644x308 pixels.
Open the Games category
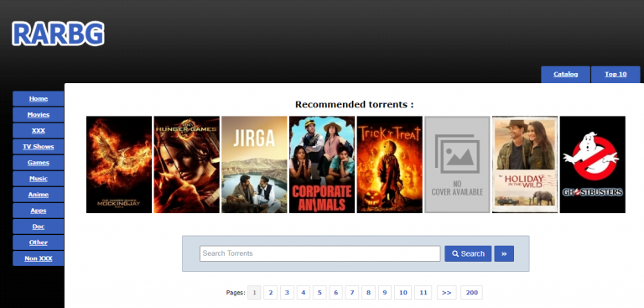tap(39, 163)
